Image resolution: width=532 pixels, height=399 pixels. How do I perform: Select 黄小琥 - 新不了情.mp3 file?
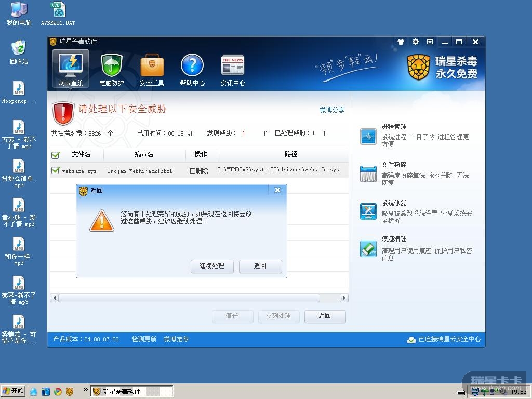click(x=19, y=212)
